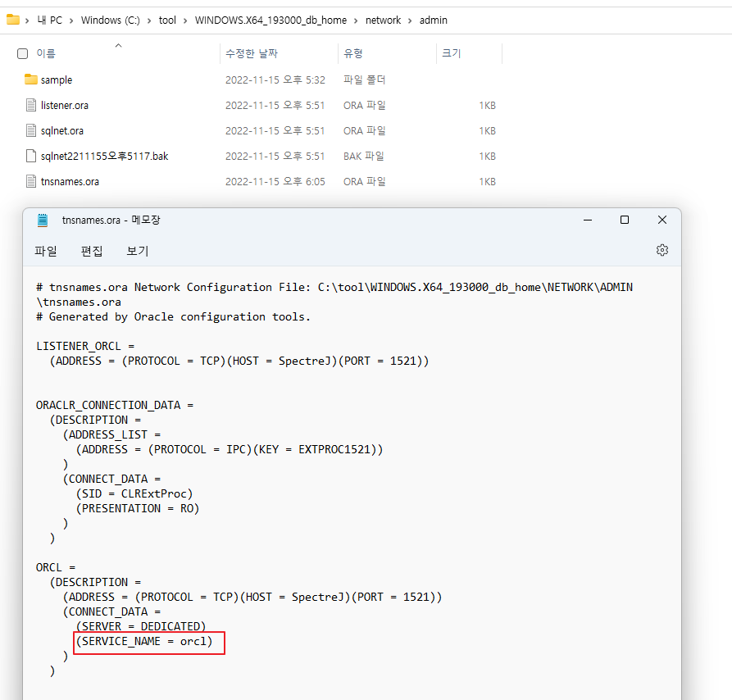Select the tnsnames.ora file name in Explorer
This screenshot has width=732, height=700.
click(x=70, y=181)
